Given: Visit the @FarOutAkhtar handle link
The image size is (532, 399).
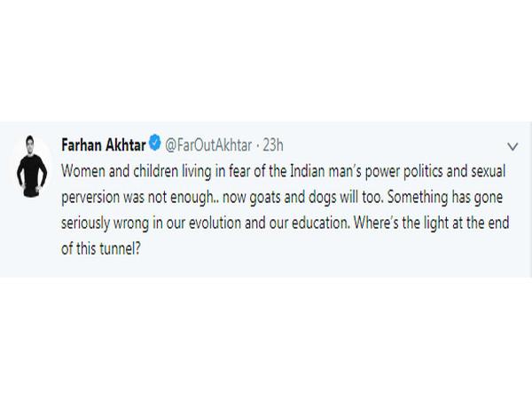Looking at the screenshot, I should tap(208, 145).
